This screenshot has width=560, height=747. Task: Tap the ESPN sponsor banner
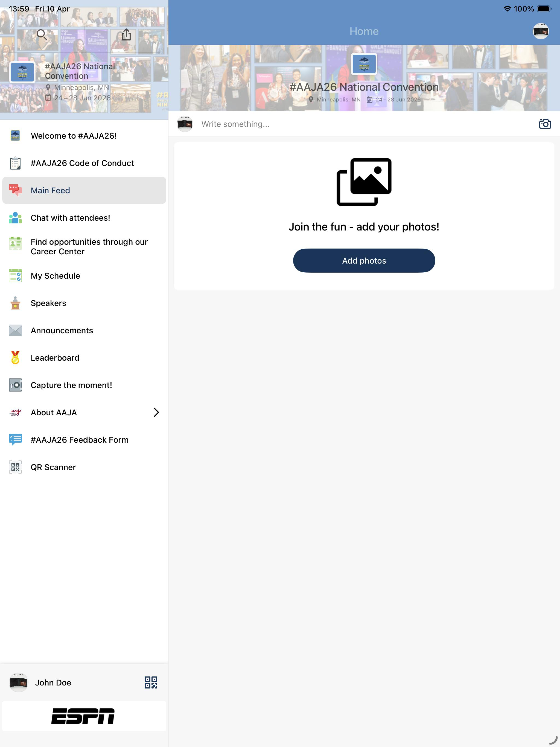tap(84, 716)
